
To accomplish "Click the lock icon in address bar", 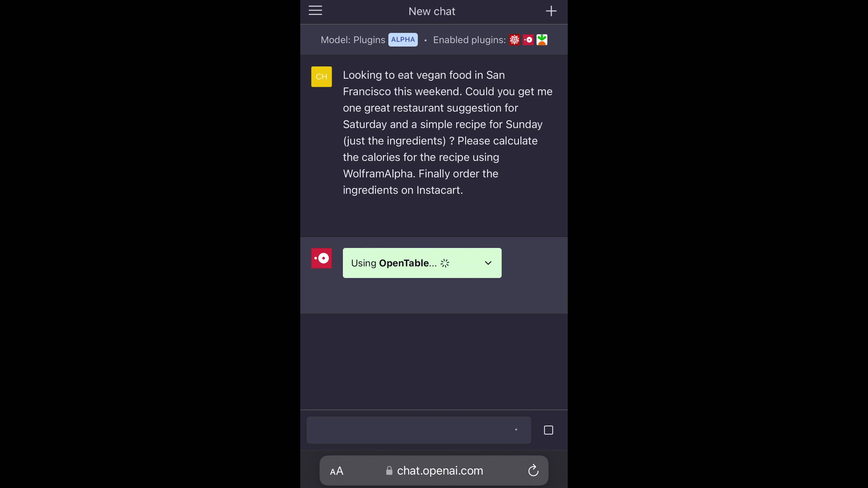I will tap(389, 470).
